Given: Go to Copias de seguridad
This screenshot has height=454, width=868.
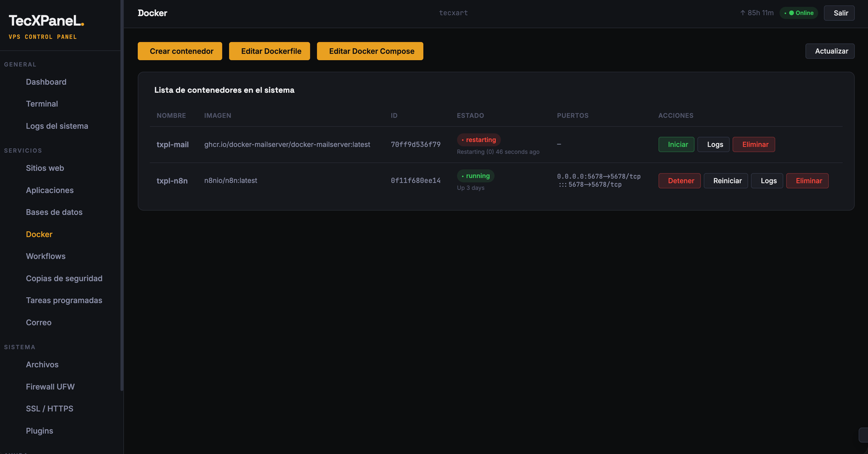Looking at the screenshot, I should click(64, 278).
